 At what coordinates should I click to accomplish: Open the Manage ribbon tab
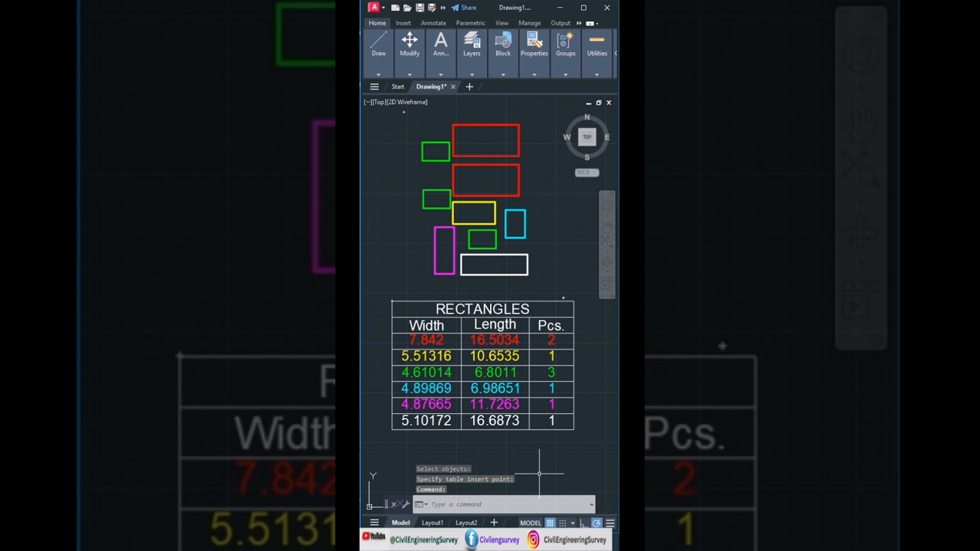tap(530, 23)
